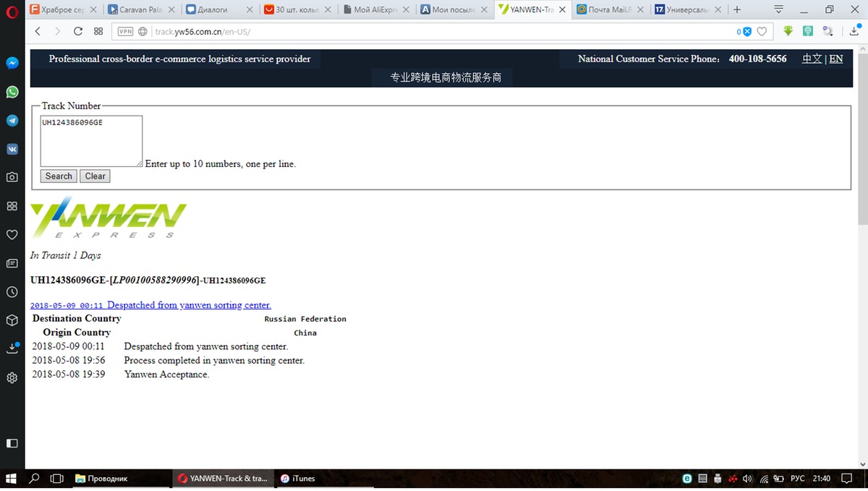
Task: Open VK messenger in Opera sidebar
Action: 12,149
